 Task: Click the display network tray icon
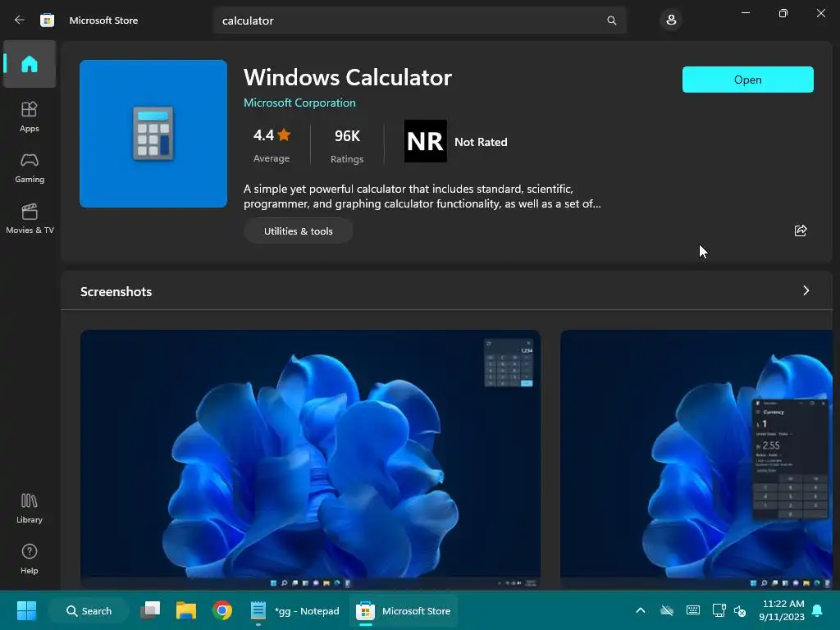[719, 610]
